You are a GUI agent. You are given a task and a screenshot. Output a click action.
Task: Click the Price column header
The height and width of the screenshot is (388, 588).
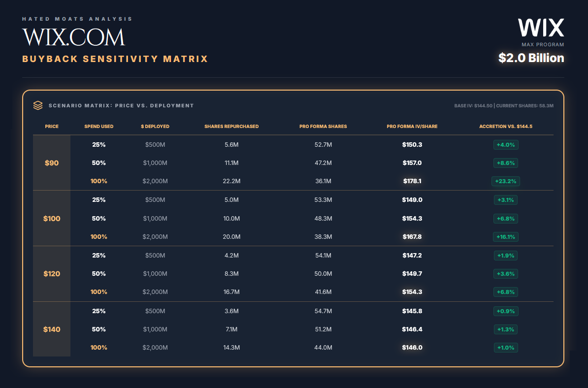52,127
